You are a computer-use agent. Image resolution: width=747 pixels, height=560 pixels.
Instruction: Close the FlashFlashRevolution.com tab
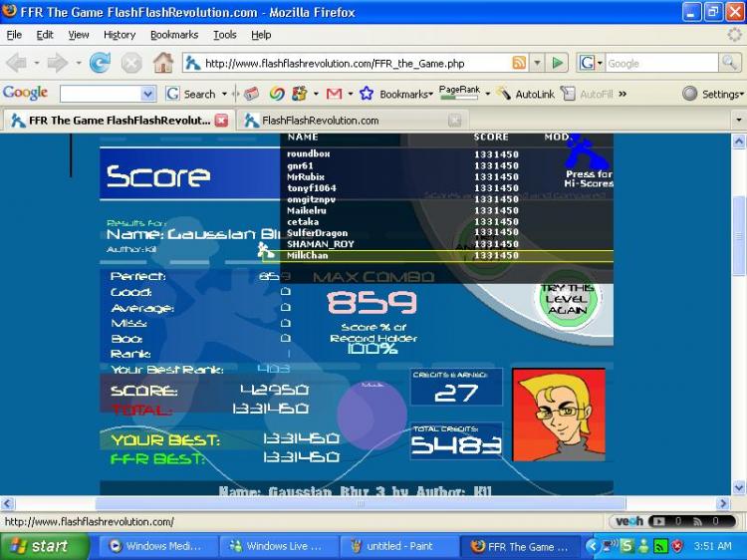(454, 121)
